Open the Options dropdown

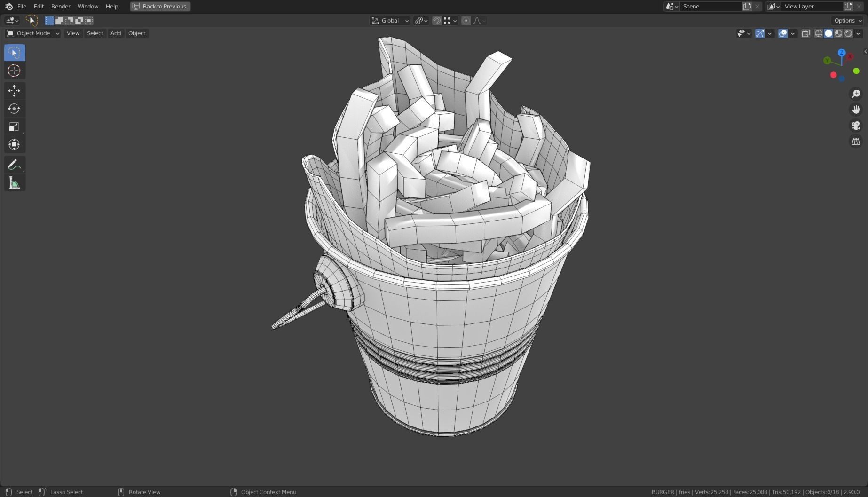[x=848, y=20]
